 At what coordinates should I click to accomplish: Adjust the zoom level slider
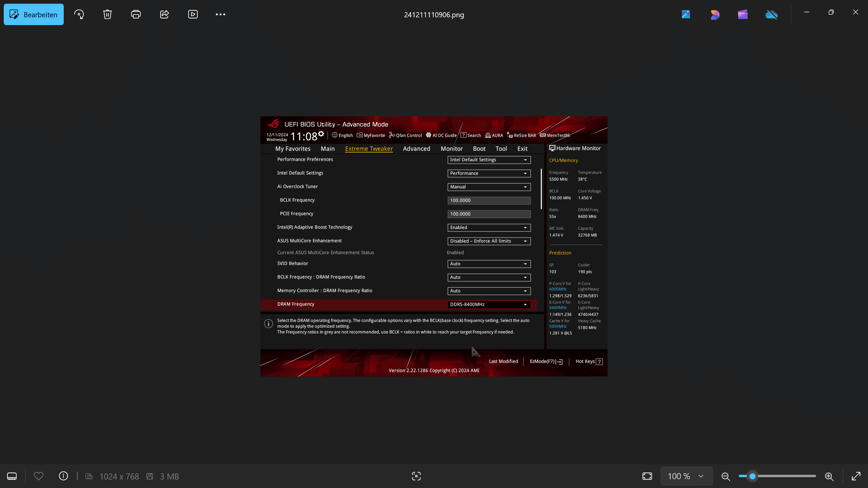pos(752,476)
